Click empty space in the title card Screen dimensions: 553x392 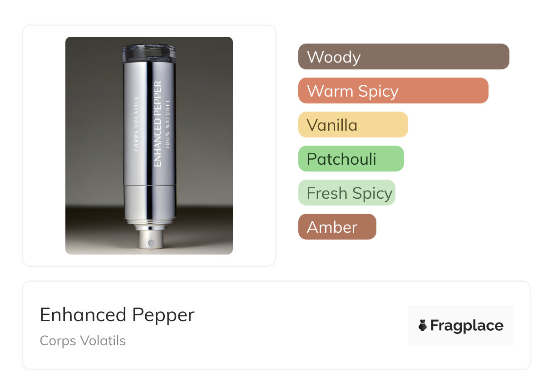[295, 327]
